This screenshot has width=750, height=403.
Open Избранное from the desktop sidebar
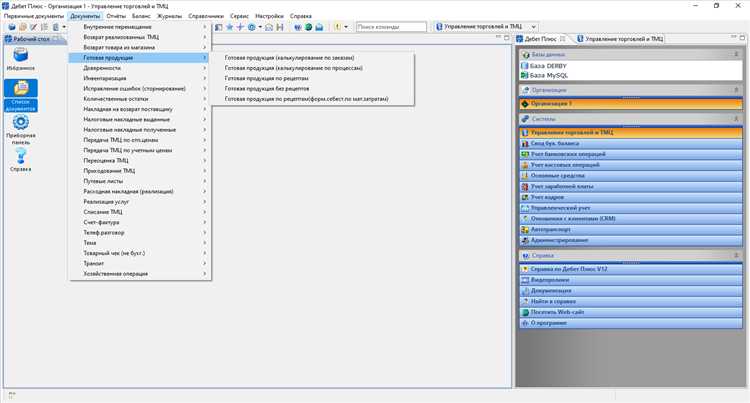click(x=21, y=59)
